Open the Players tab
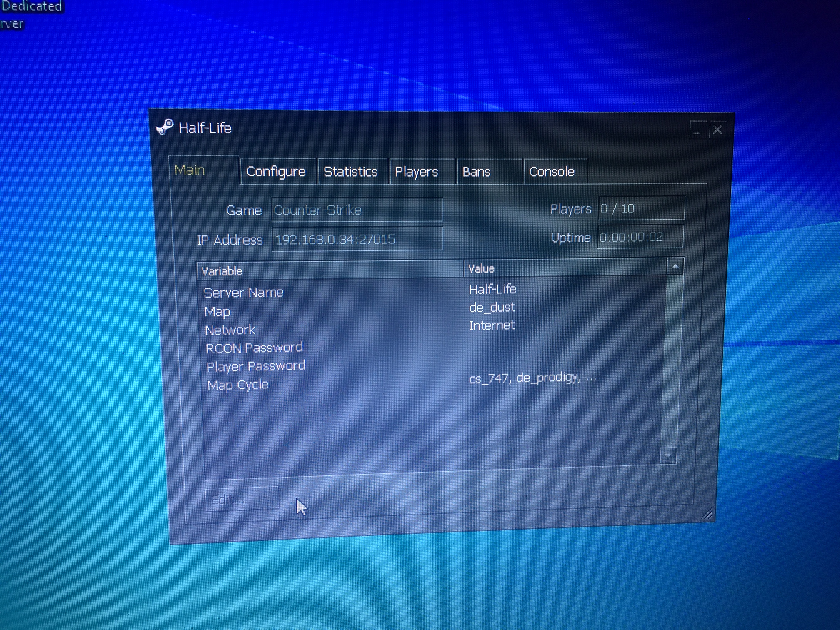This screenshot has width=840, height=630. pyautogui.click(x=417, y=172)
